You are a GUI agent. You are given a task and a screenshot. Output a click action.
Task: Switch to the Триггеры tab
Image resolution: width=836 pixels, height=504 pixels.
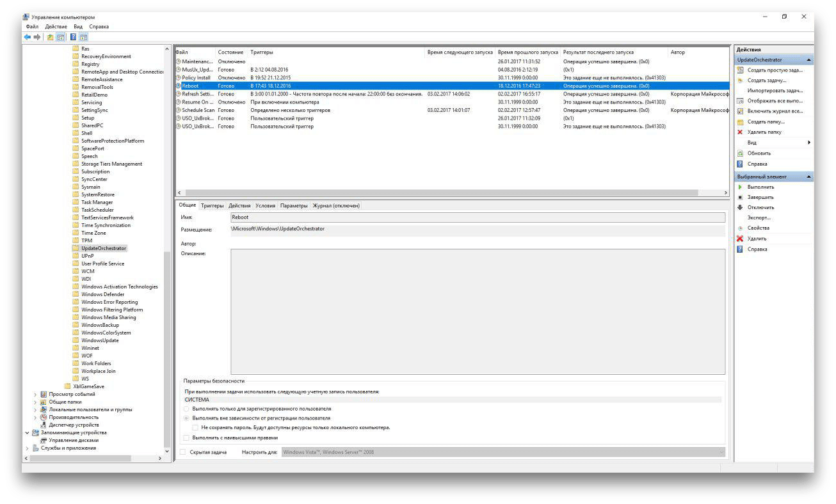tap(212, 206)
